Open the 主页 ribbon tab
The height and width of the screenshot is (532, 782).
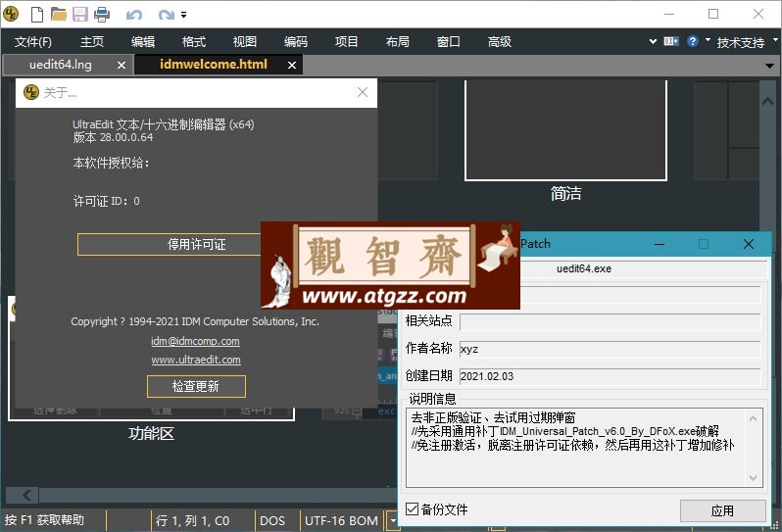click(x=92, y=42)
